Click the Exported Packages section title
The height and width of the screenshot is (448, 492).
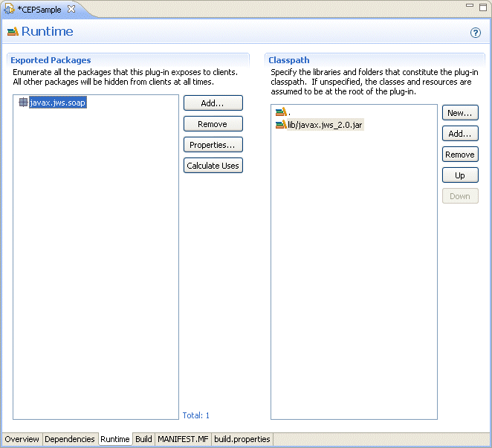click(51, 60)
